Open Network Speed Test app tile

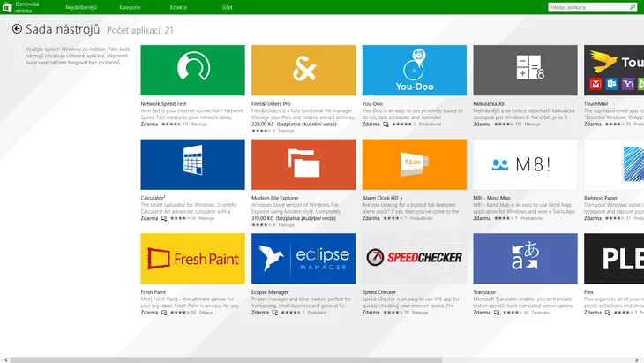[192, 71]
